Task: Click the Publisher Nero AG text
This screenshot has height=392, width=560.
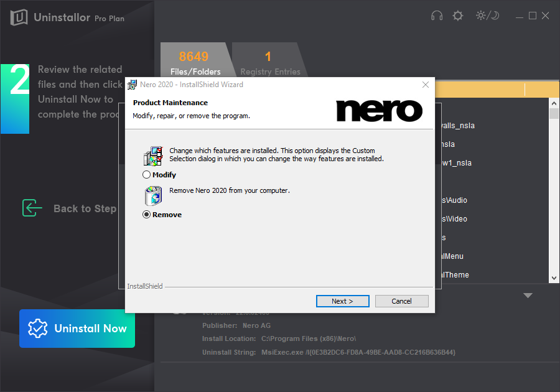Action: click(236, 325)
